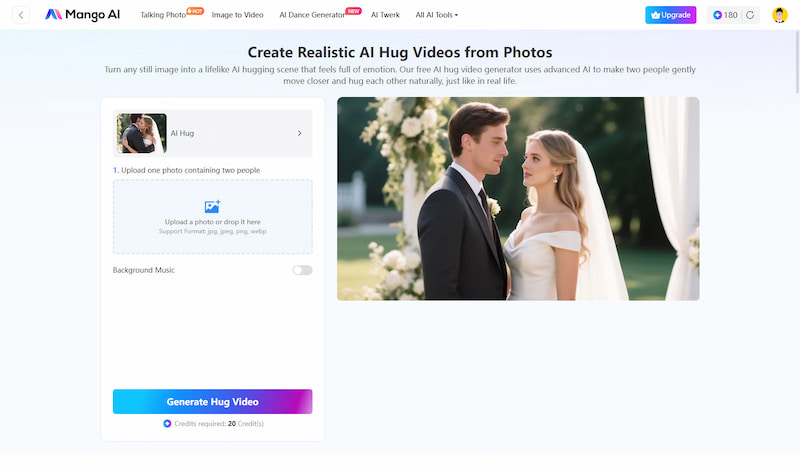800x472 pixels.
Task: Select the AI Twerk menu item
Action: pyautogui.click(x=386, y=15)
